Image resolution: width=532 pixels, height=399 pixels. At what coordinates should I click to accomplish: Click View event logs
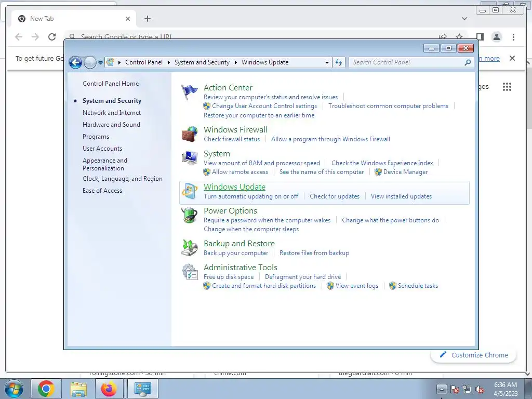tap(357, 286)
